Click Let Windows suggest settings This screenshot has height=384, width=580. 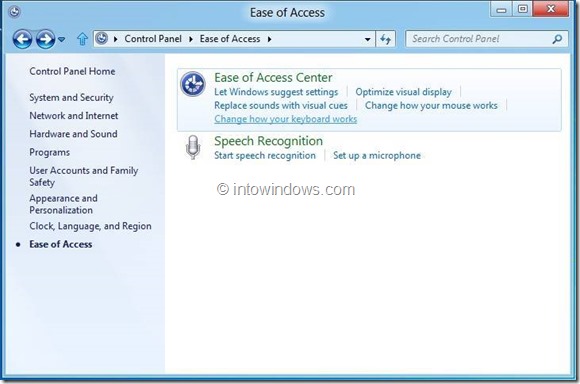click(276, 92)
